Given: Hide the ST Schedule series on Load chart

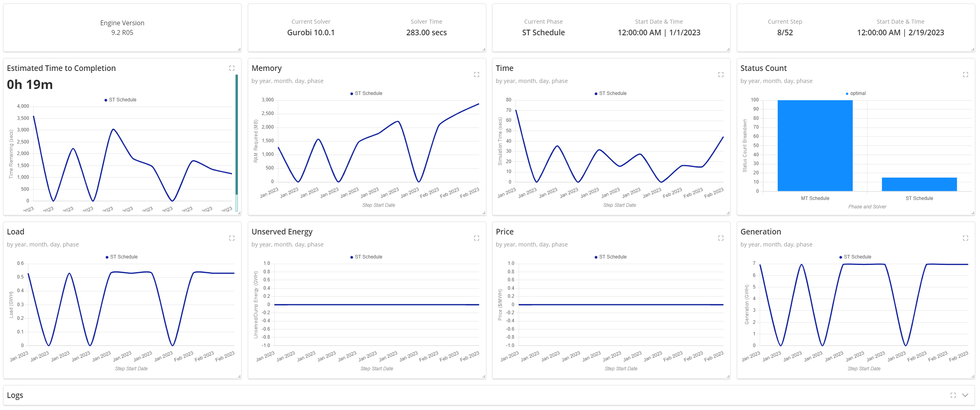Looking at the screenshot, I should [x=121, y=257].
